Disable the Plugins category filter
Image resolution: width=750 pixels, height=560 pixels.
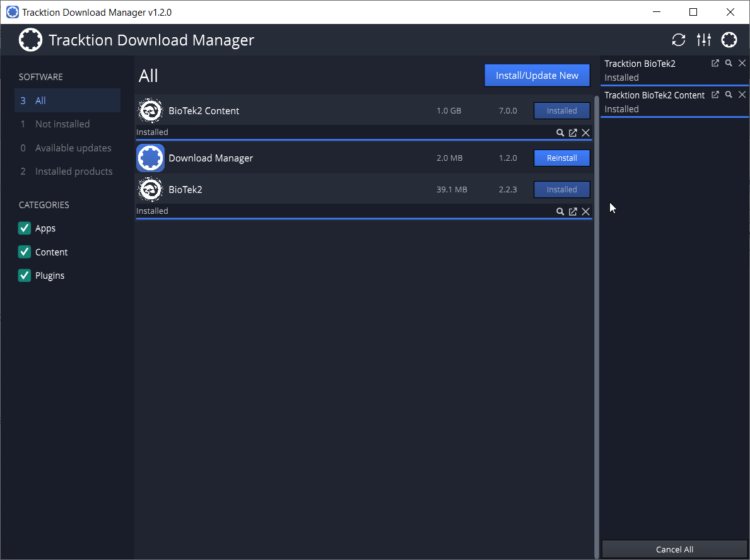click(25, 276)
